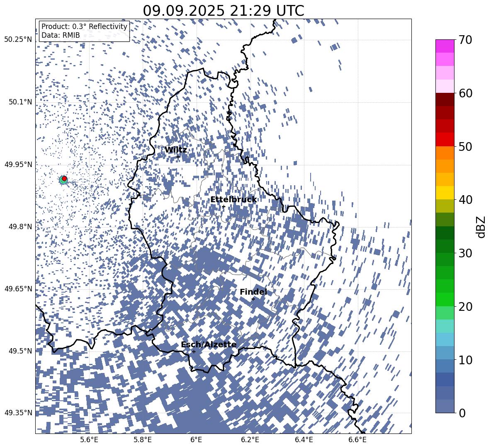Click the 30 colorbar tick label
This screenshot has height=448, width=491.
tap(465, 253)
